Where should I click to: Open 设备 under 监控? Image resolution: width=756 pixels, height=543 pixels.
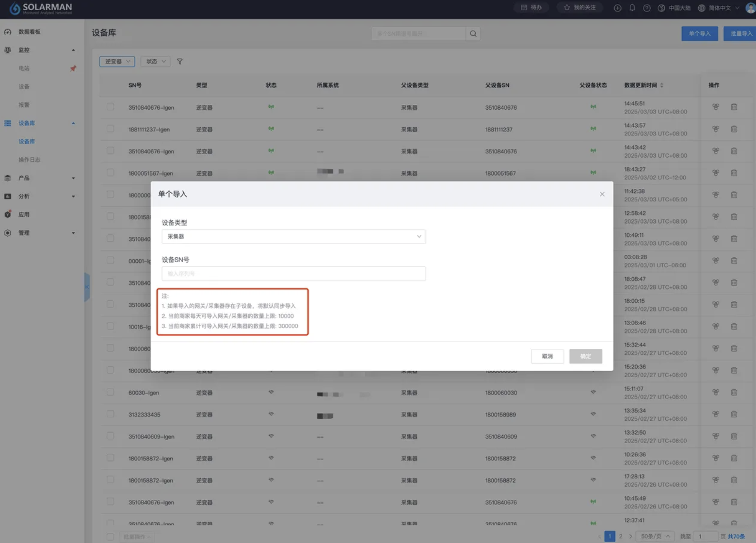(24, 87)
